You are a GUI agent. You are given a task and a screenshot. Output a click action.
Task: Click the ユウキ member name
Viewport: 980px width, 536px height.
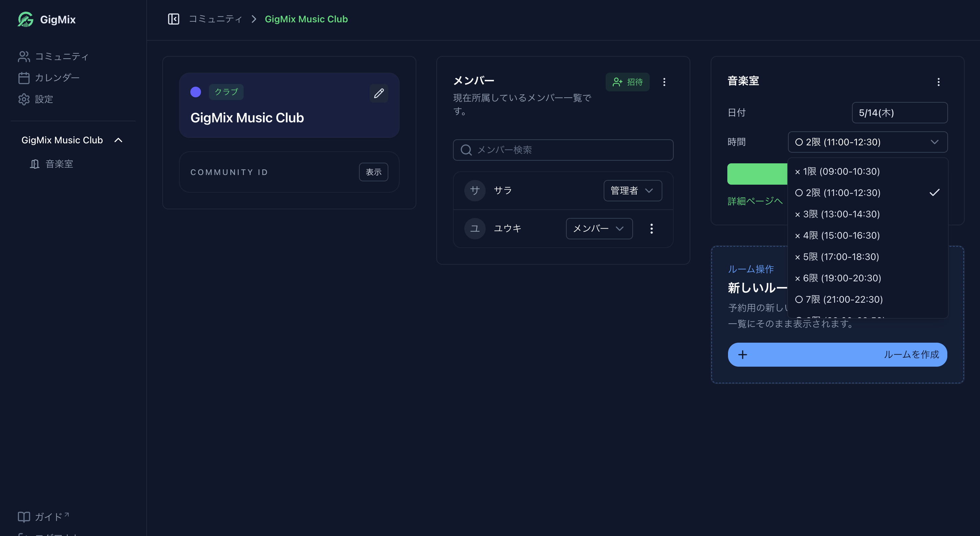click(507, 229)
